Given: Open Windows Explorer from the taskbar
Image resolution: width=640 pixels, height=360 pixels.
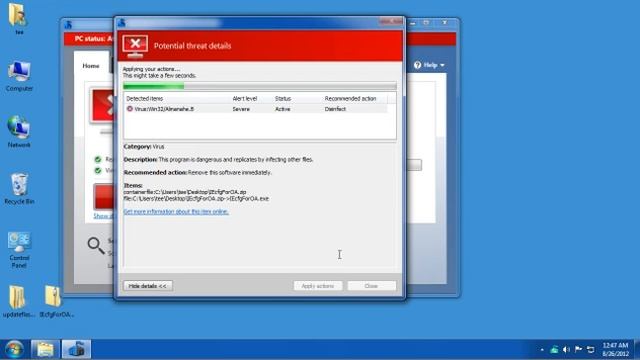Looking at the screenshot, I should [45, 350].
